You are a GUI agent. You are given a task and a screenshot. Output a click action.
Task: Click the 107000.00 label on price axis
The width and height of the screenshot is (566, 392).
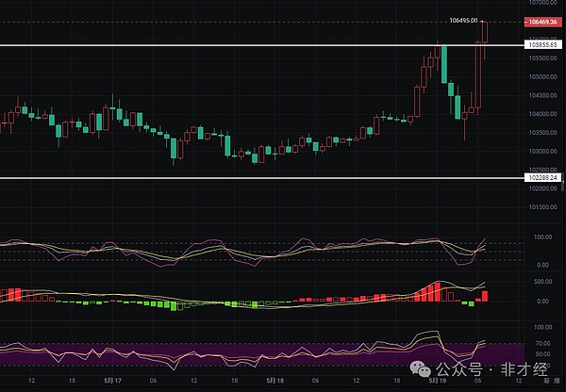(540, 3)
